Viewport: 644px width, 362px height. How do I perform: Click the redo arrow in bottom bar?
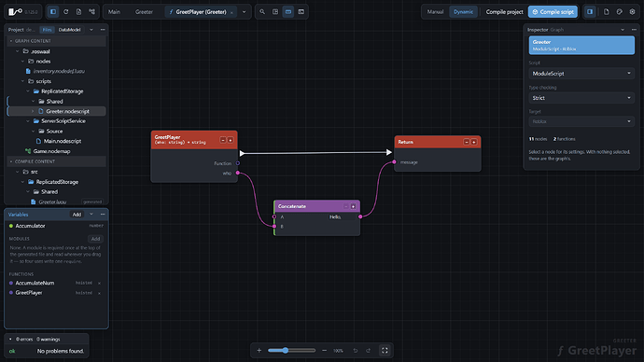368,351
